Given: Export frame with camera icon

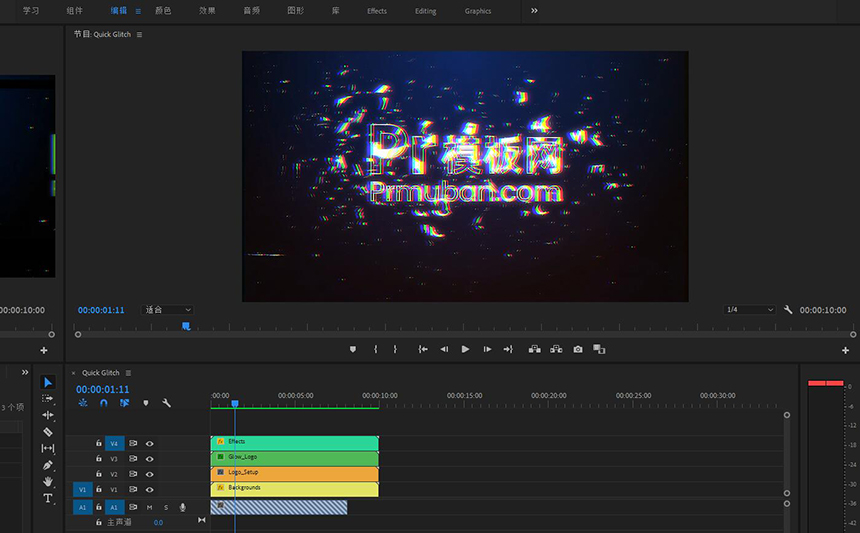Looking at the screenshot, I should click(578, 349).
